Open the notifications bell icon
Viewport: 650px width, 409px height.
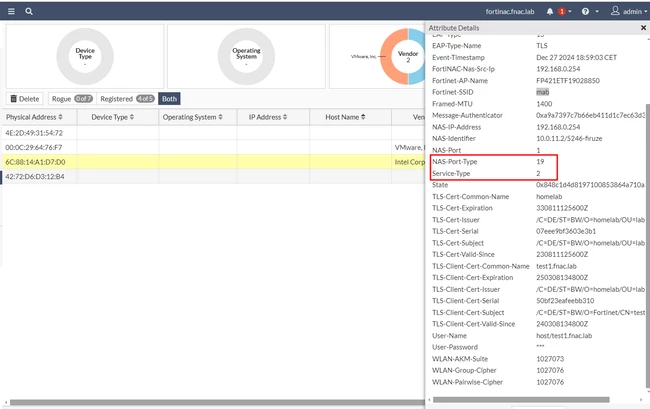[550, 11]
